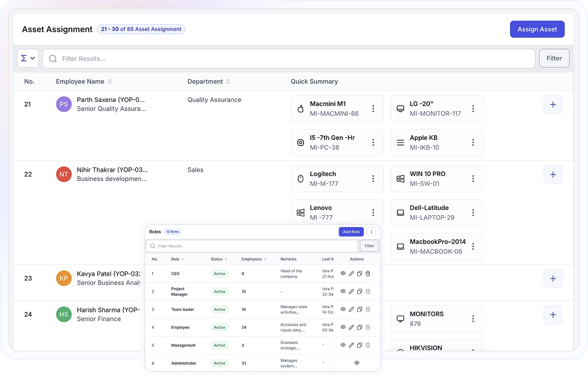Select the mouse icon next to Logitech MI-M-177
Viewport: 588px width, 376px height.
pos(301,178)
